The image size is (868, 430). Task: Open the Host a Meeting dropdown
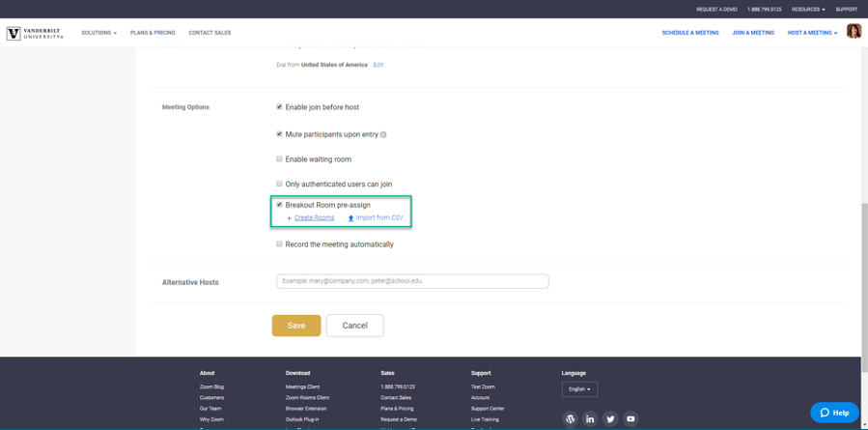pos(811,33)
